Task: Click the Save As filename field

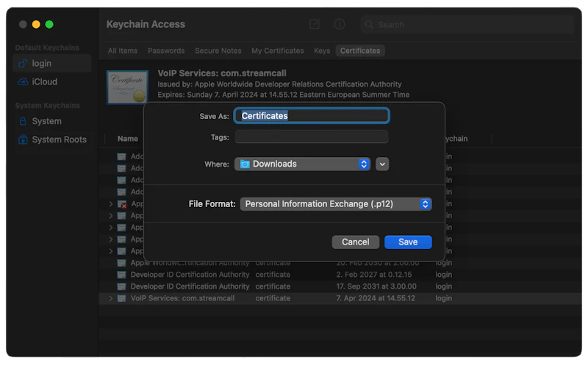Action: 311,116
